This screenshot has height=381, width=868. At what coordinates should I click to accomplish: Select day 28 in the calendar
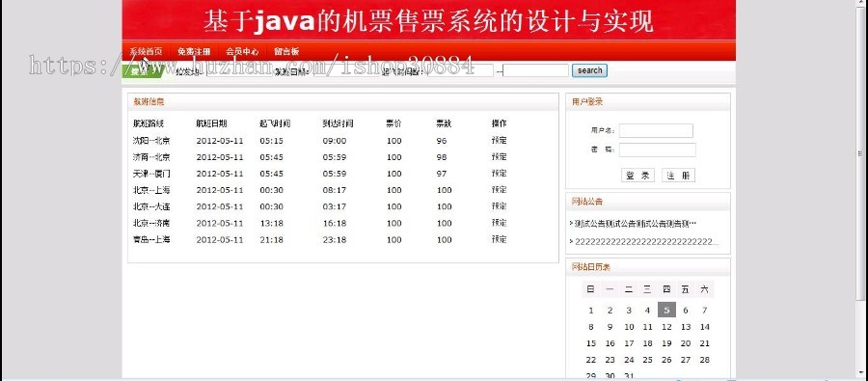pos(704,360)
